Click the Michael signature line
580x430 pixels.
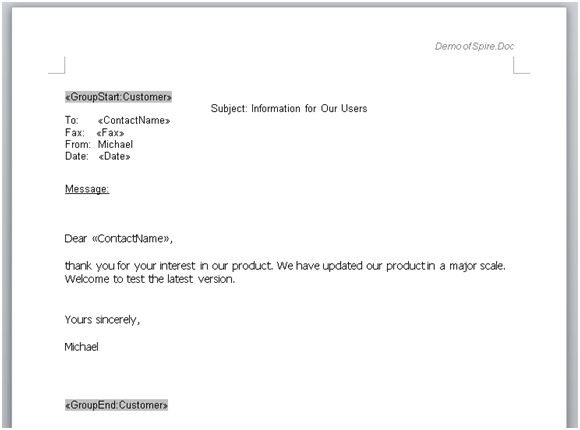(x=81, y=347)
